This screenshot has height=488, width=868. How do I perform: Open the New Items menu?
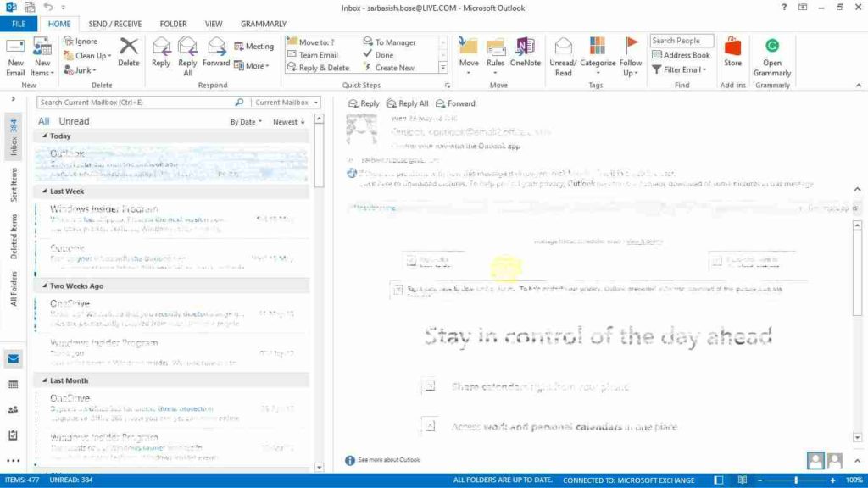pos(42,57)
